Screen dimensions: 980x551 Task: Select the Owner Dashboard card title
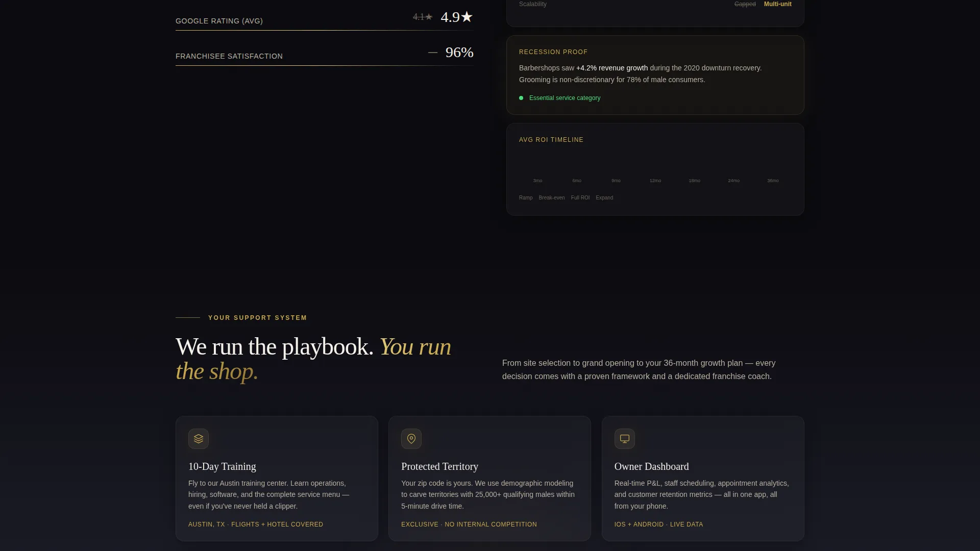click(651, 466)
